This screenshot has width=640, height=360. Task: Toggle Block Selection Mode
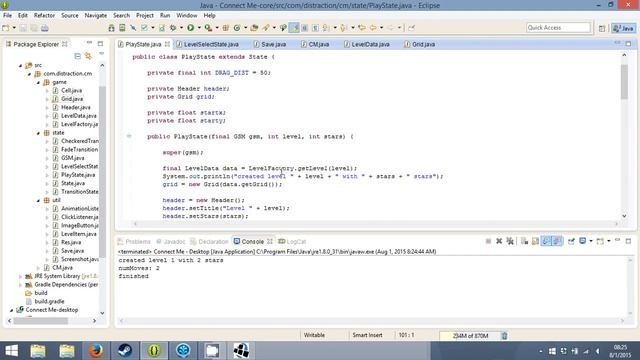coord(304,28)
